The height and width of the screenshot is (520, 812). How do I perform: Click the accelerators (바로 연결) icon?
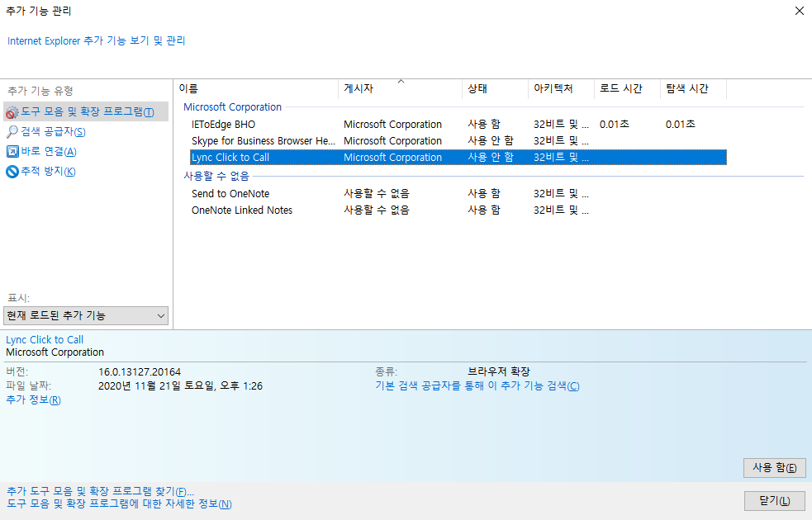(12, 151)
